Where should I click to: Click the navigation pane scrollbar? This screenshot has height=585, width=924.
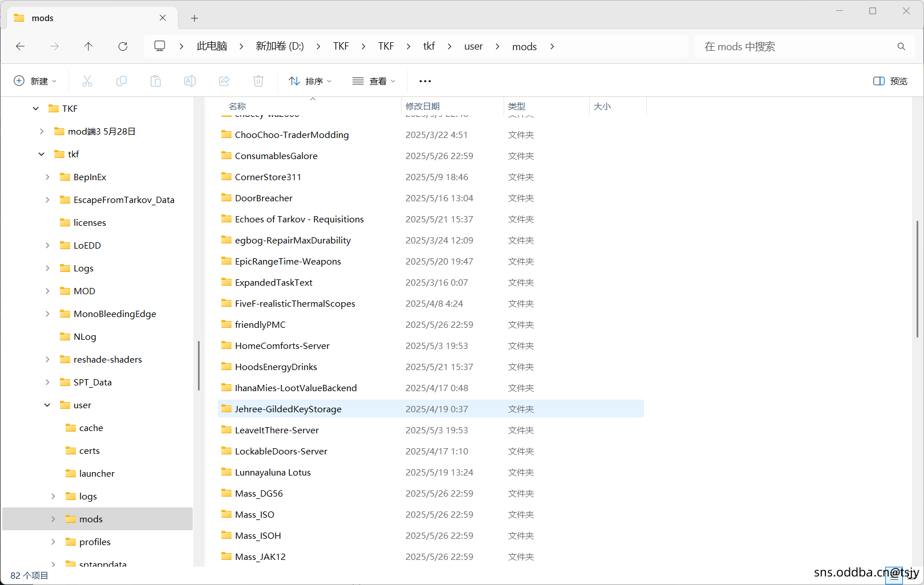198,365
